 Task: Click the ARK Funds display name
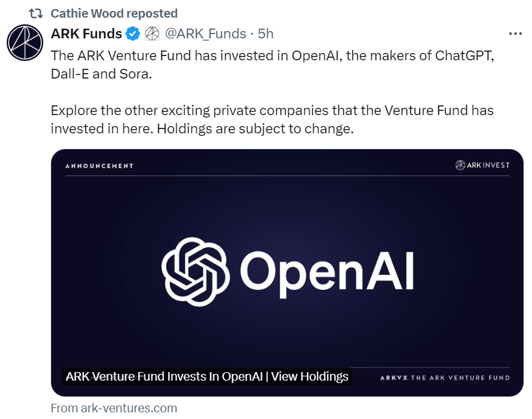coord(86,33)
